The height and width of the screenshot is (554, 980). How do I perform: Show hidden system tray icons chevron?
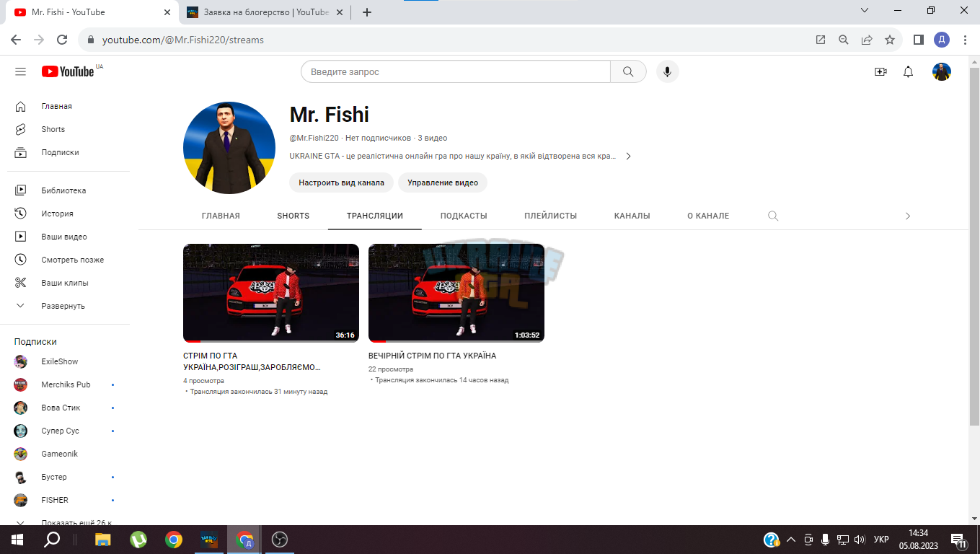coord(790,540)
